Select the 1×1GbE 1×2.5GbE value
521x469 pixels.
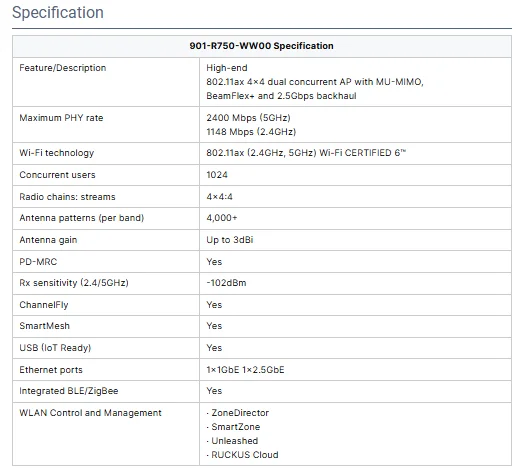(x=245, y=370)
